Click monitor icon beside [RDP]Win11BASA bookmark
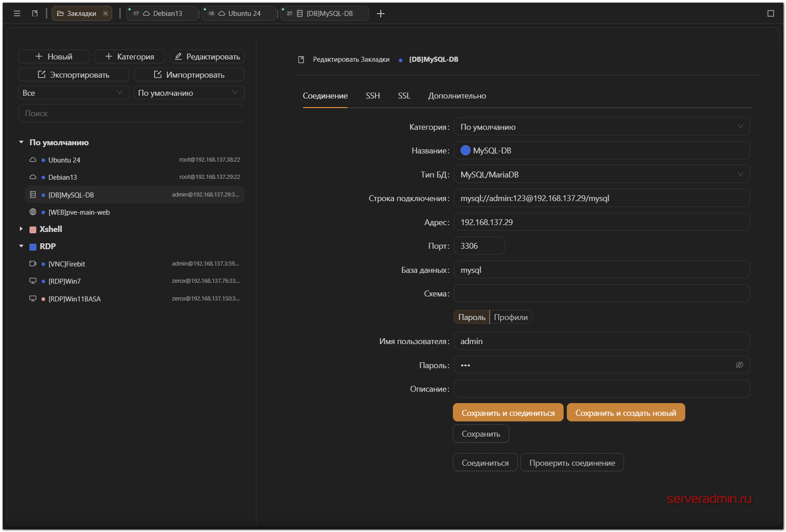Screen dimensions: 786x532 (33, 299)
